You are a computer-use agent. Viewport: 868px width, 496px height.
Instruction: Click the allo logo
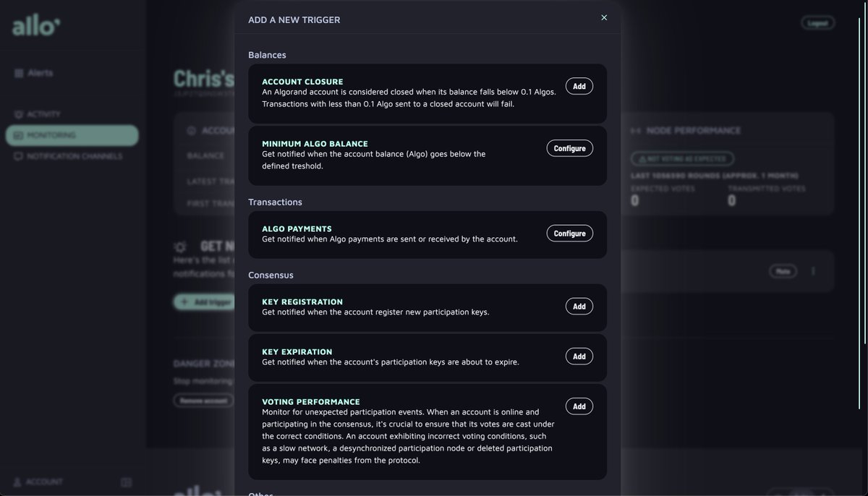point(36,26)
